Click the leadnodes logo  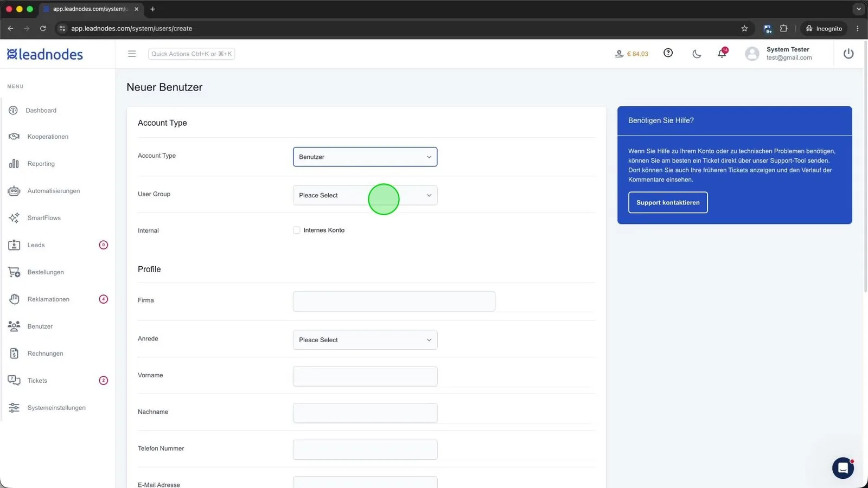point(45,54)
